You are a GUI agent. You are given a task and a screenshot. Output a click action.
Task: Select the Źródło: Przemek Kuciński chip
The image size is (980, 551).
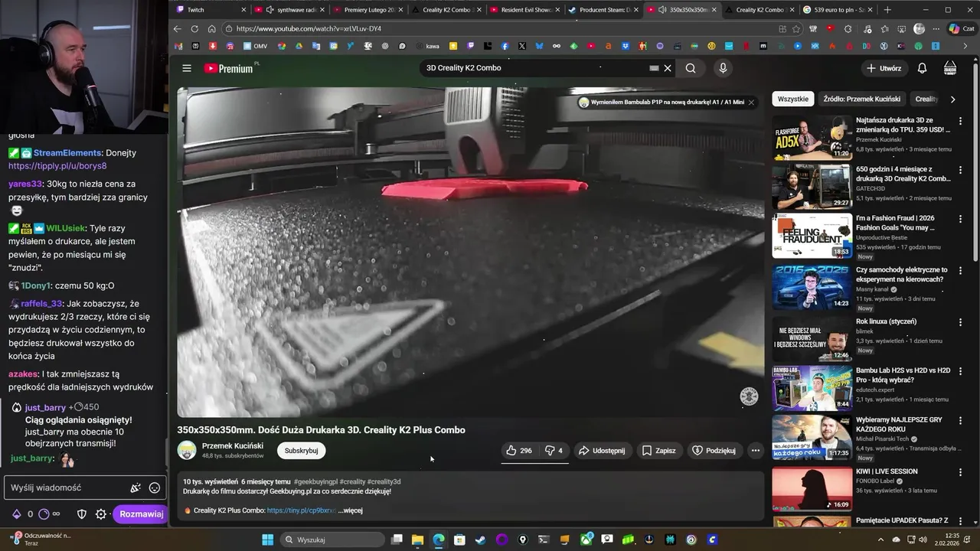coord(862,99)
